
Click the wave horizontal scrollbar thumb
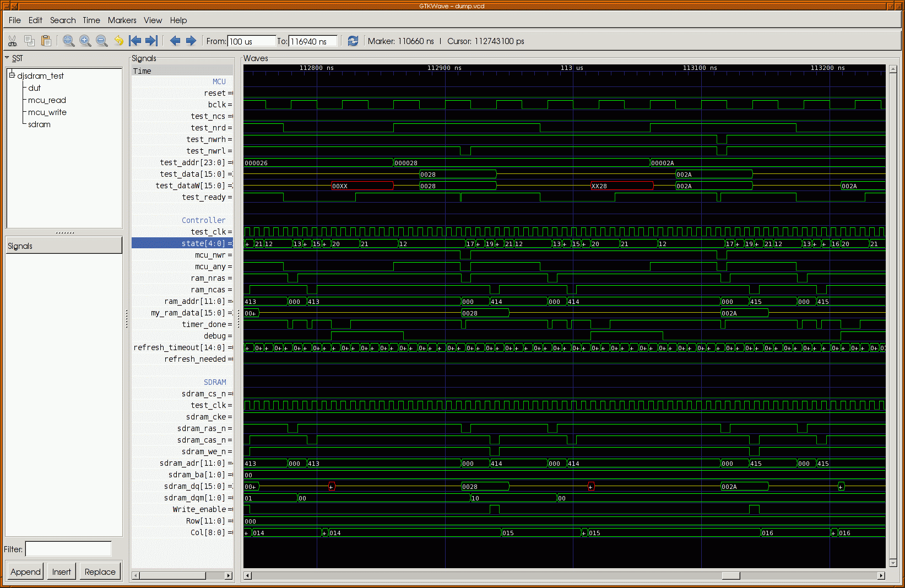(730, 575)
